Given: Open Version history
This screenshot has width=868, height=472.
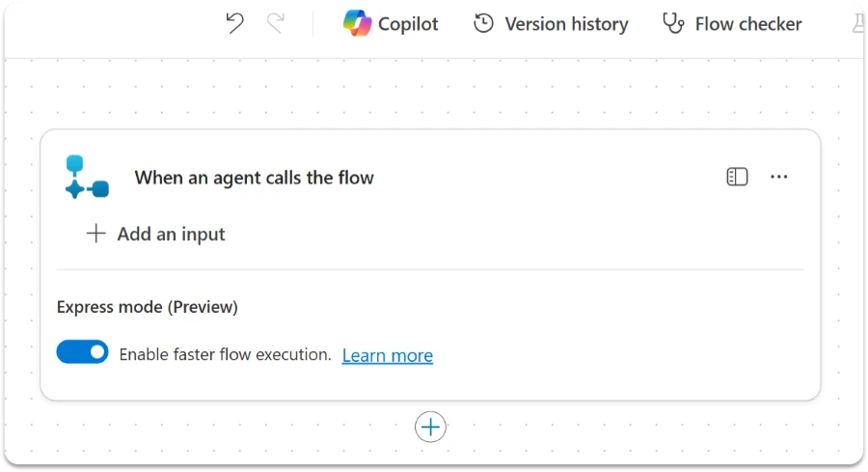Looking at the screenshot, I should [x=551, y=24].
